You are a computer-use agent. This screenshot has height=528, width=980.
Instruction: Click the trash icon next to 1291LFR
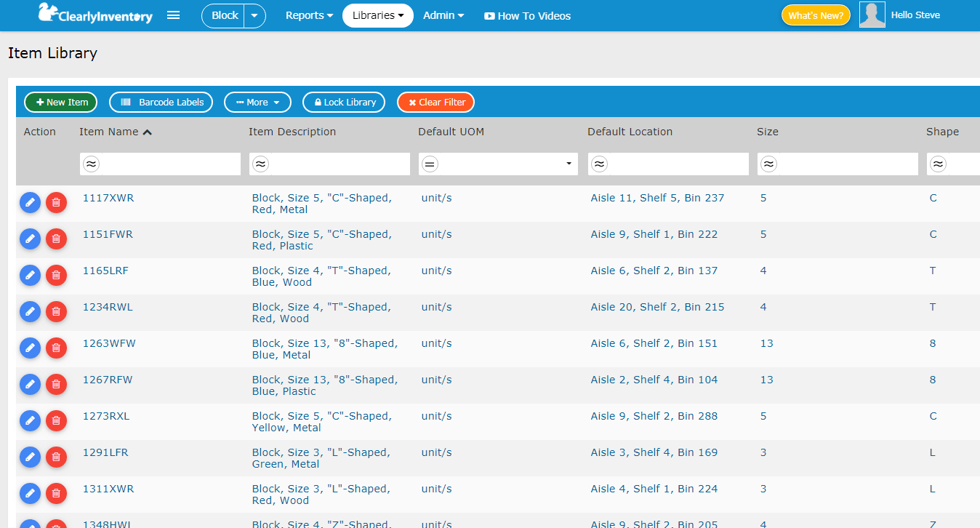(x=56, y=457)
